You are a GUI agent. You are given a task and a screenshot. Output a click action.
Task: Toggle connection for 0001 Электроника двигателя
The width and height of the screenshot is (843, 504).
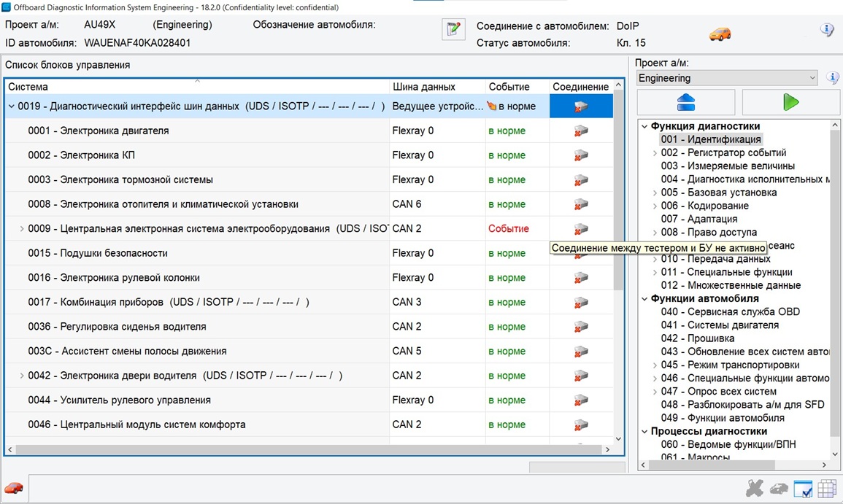point(580,131)
